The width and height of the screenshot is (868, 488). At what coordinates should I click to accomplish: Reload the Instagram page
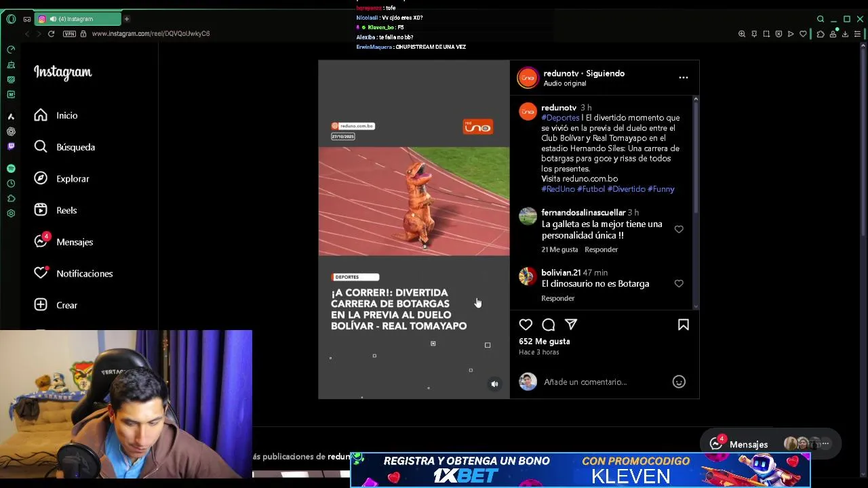click(x=51, y=34)
